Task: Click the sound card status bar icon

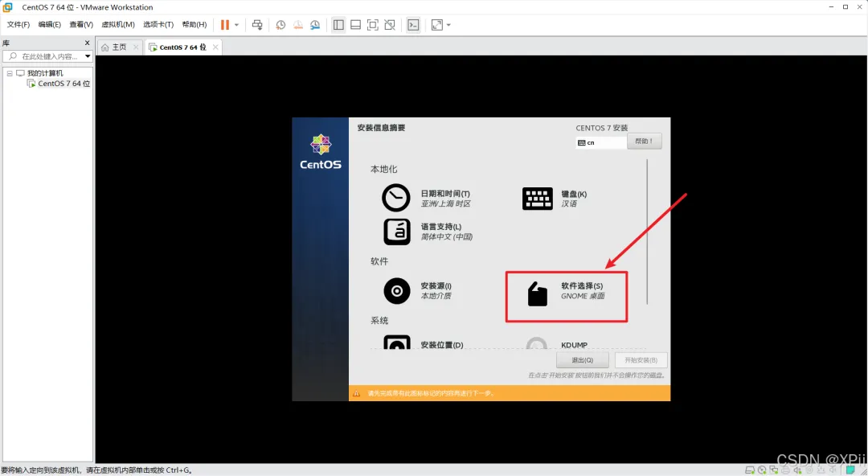Action: (797, 470)
